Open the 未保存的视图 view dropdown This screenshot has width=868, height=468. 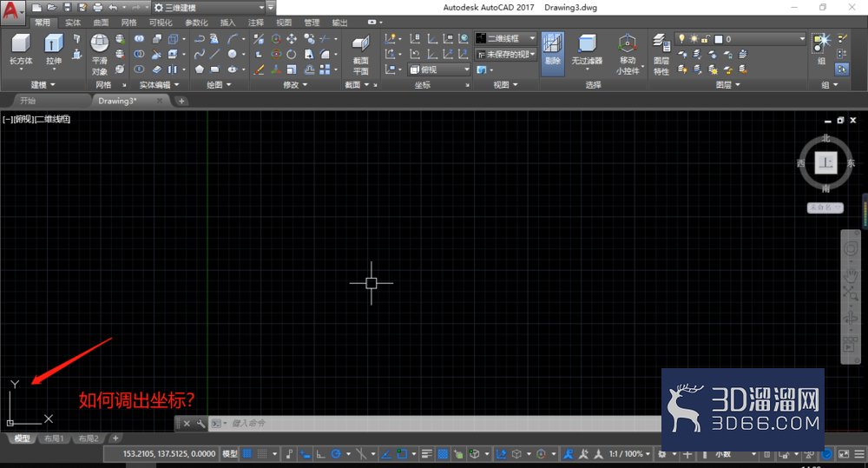click(506, 55)
